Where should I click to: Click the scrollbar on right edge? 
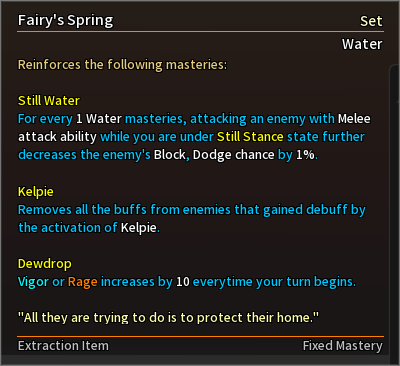394,213
